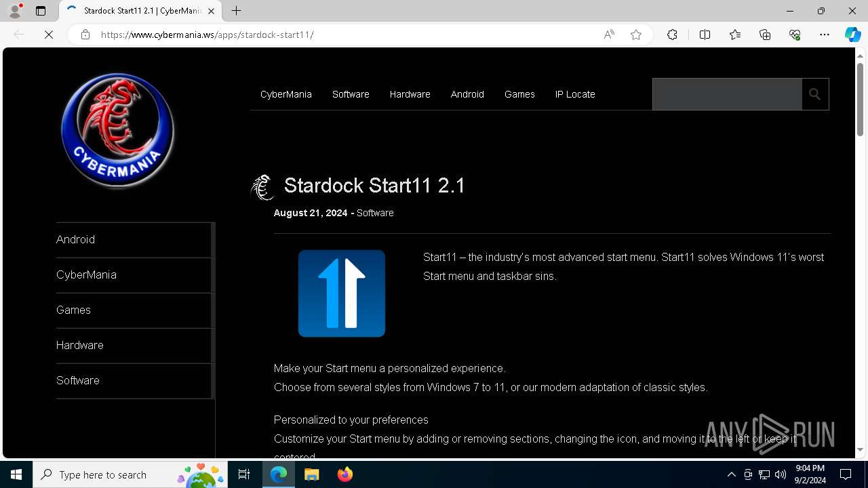Click the page vertical scrollbar thumb
868x488 pixels.
click(x=861, y=100)
